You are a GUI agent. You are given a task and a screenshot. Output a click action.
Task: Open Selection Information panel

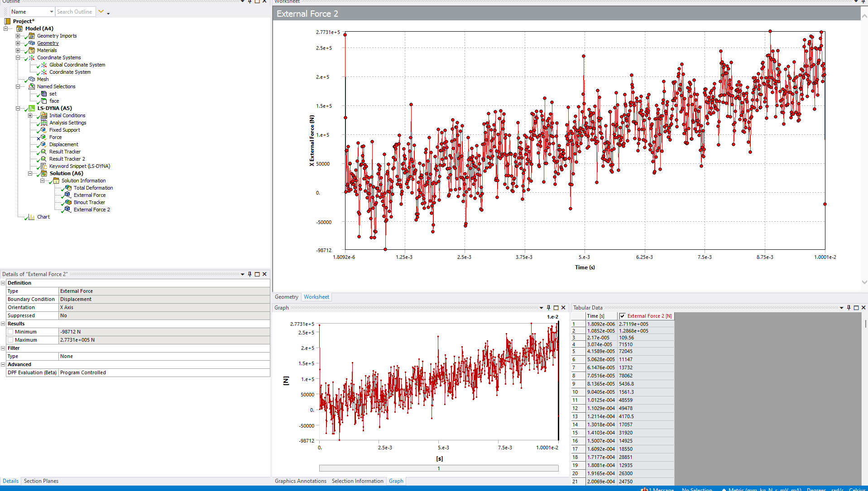(357, 481)
